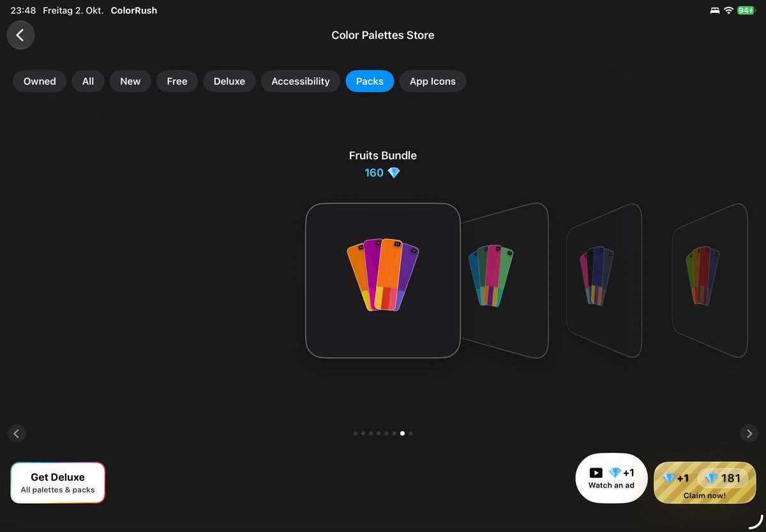
Task: Show Free palettes tab
Action: point(177,81)
